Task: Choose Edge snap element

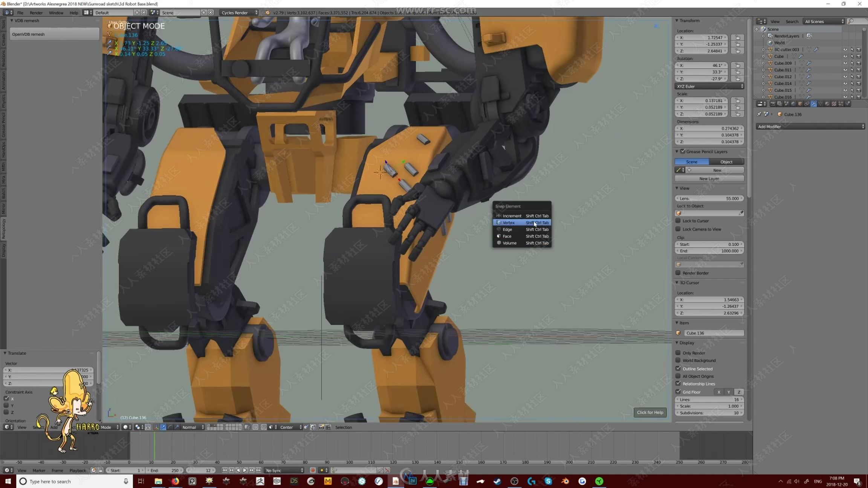Action: tap(522, 229)
